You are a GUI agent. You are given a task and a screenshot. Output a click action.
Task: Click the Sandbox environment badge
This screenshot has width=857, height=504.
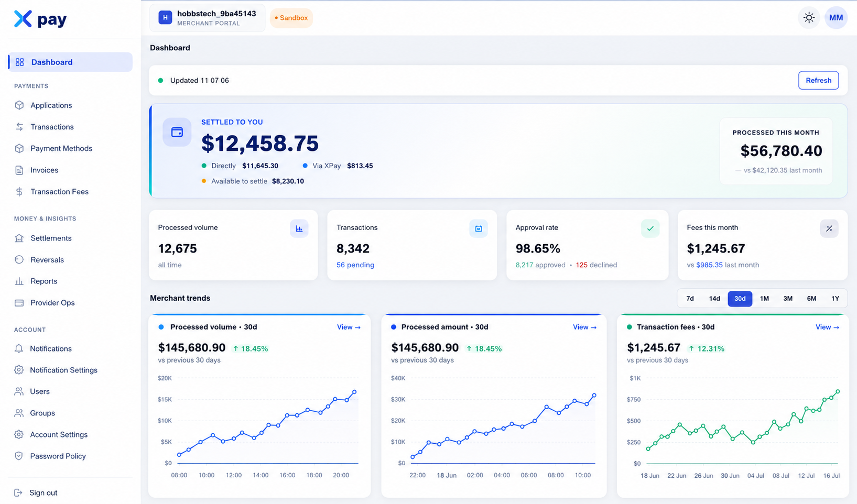[291, 18]
